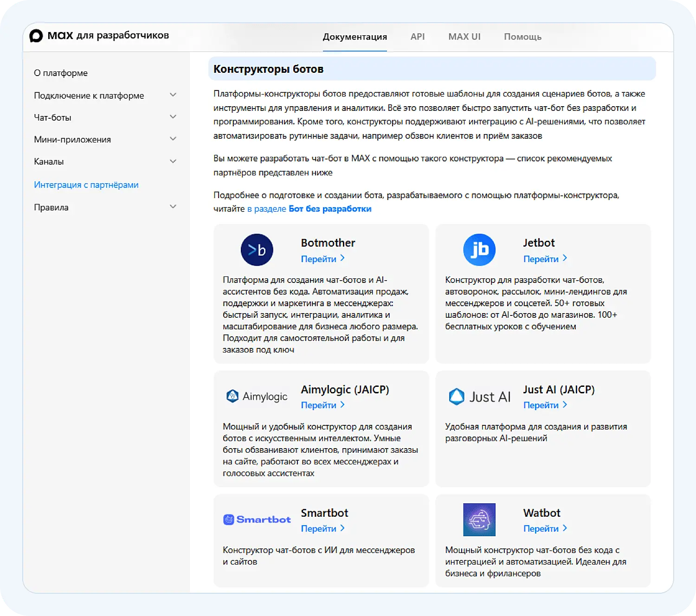
Task: Expand the Мини-приложения section
Action: coord(173,138)
